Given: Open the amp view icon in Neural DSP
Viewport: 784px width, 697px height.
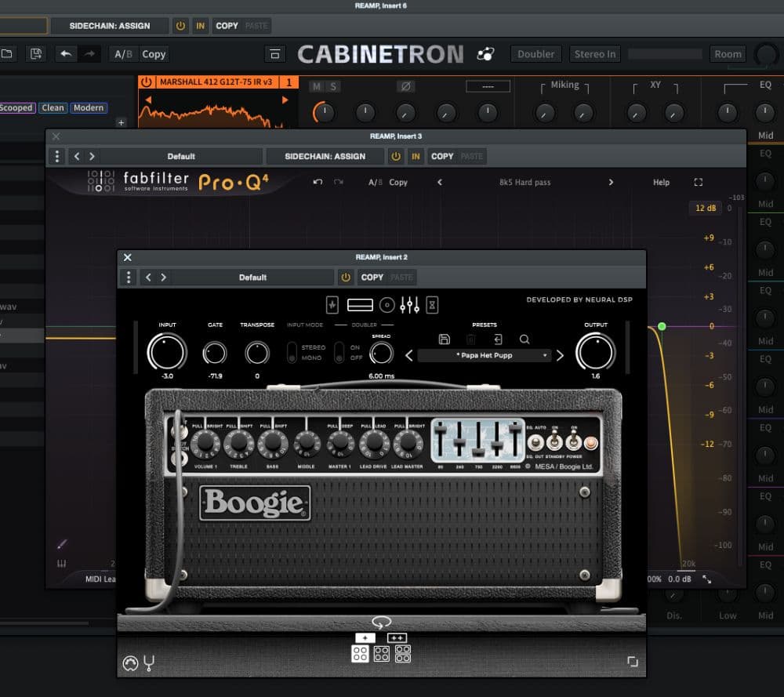Looking at the screenshot, I should pyautogui.click(x=360, y=304).
